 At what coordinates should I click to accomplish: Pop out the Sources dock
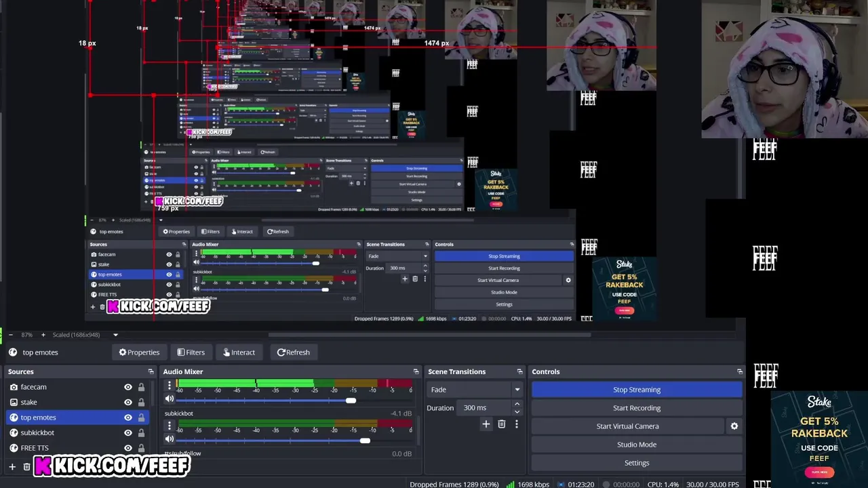151,371
